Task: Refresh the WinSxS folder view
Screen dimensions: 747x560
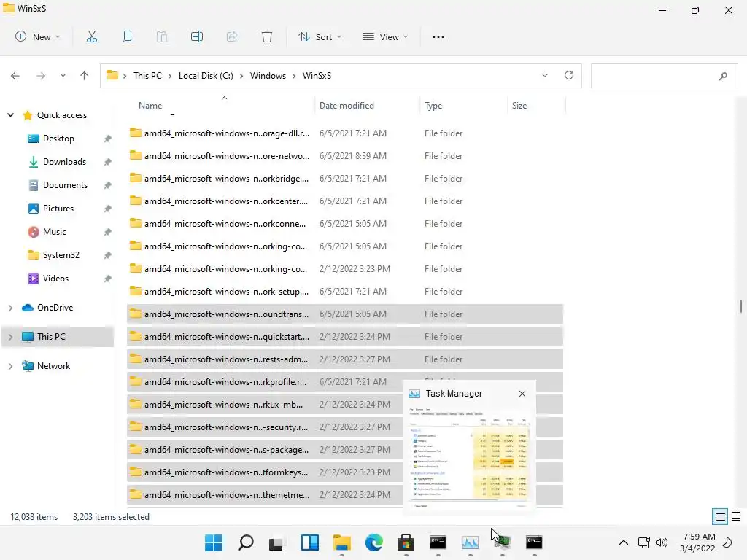Action: pos(569,75)
